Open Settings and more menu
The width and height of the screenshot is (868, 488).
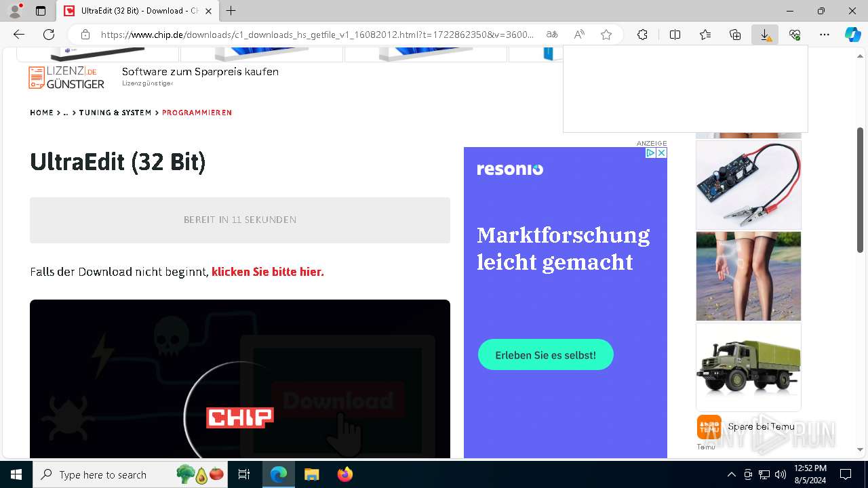coord(825,35)
